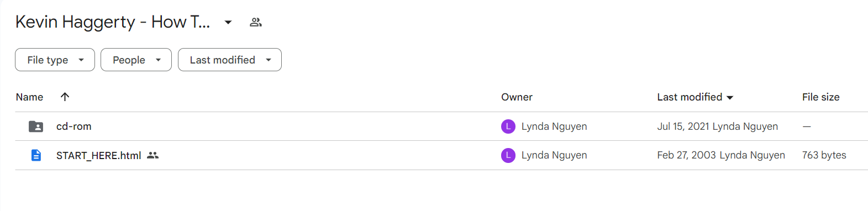This screenshot has height=211, width=868.
Task: Click Lynda Nguyen avatar in START_HERE.html row
Action: (x=508, y=155)
